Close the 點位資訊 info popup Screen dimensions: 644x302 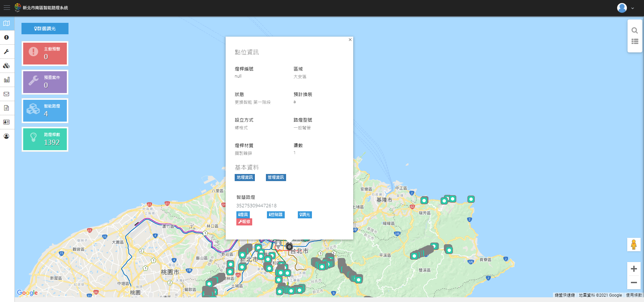coord(350,40)
